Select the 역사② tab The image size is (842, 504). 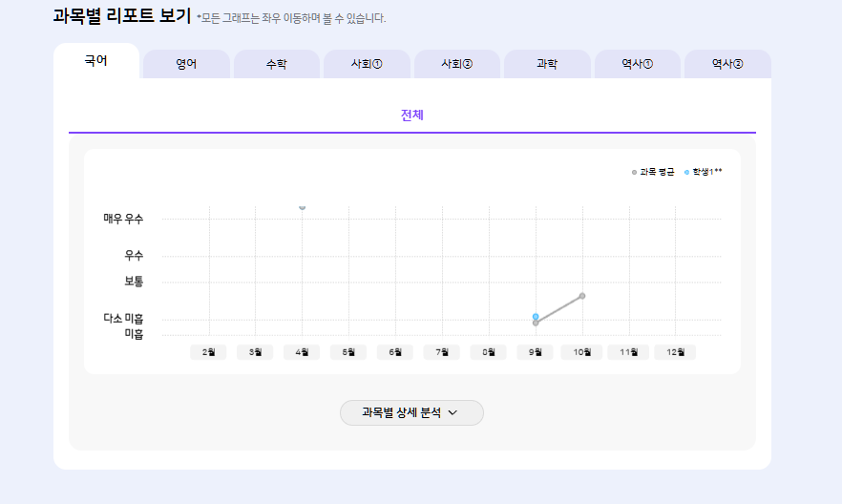click(x=727, y=65)
